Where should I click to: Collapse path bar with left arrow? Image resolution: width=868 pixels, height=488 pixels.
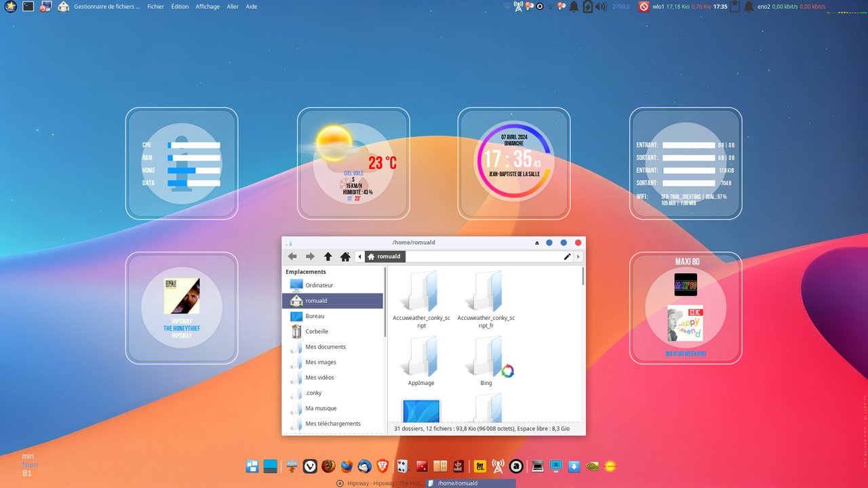(x=359, y=257)
